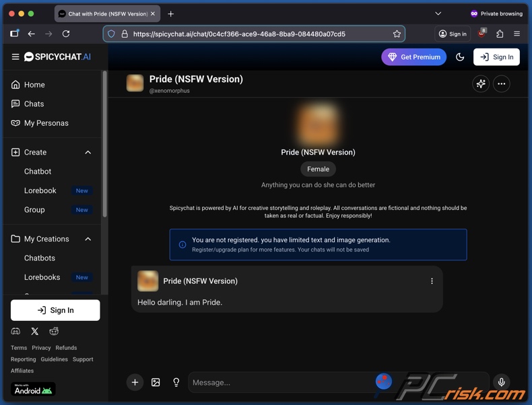
Task: Click the sidebar Sign In button
Action: [55, 310]
